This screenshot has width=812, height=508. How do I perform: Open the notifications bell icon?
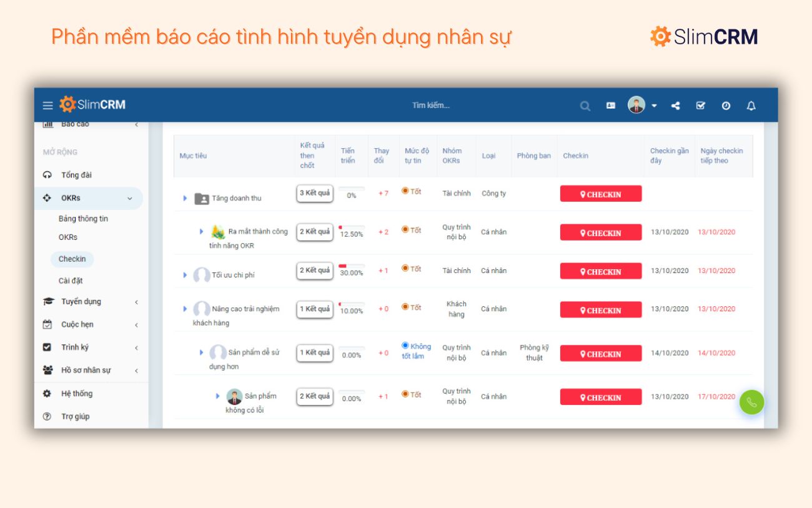pyautogui.click(x=751, y=105)
